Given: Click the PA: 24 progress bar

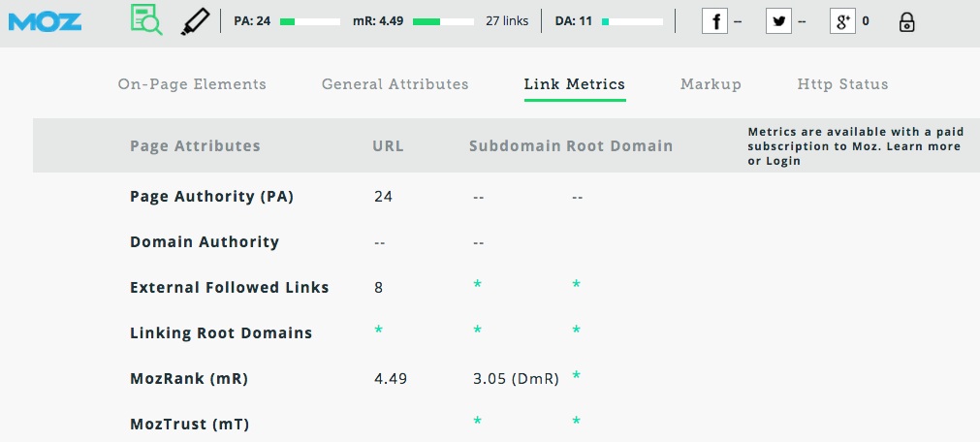Looking at the screenshot, I should (x=310, y=22).
